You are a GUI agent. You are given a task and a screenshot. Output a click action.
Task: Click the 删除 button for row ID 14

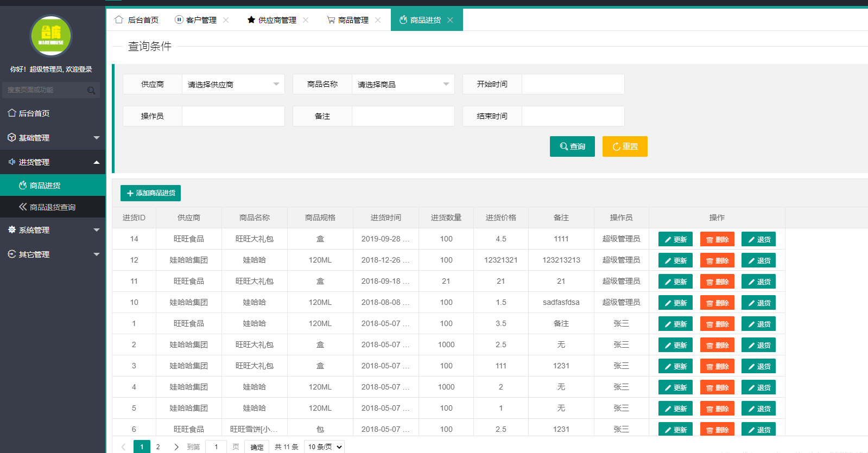[717, 239]
